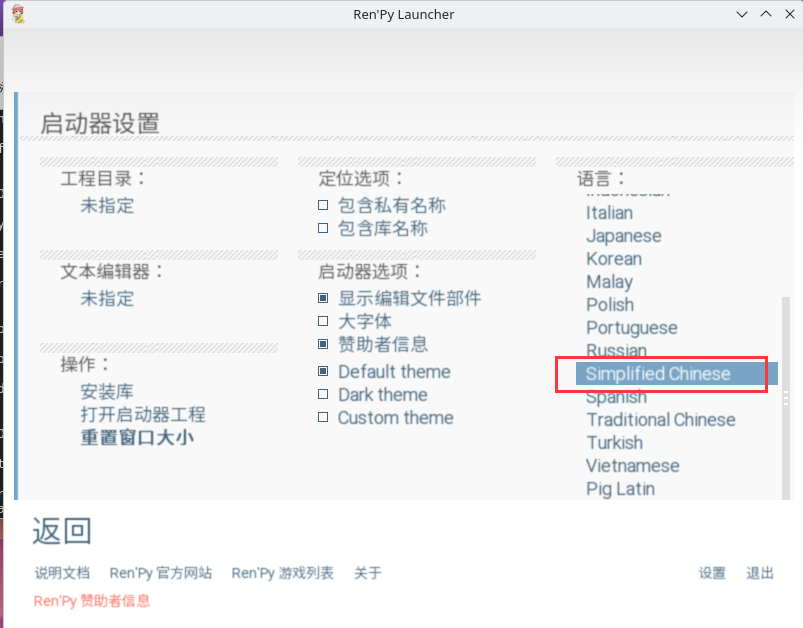Click the 返回 back button

[x=62, y=531]
